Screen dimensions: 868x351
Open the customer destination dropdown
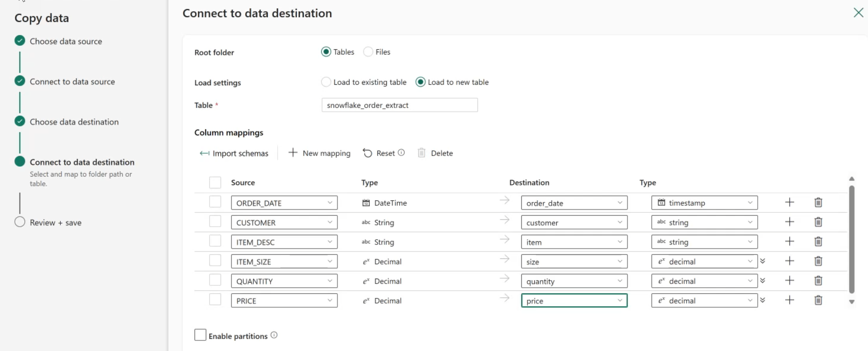click(574, 222)
